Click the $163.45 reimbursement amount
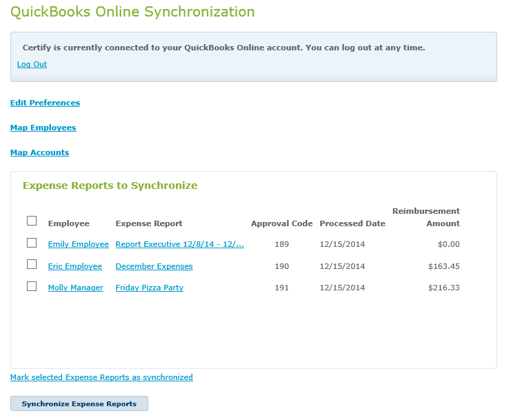 tap(443, 266)
